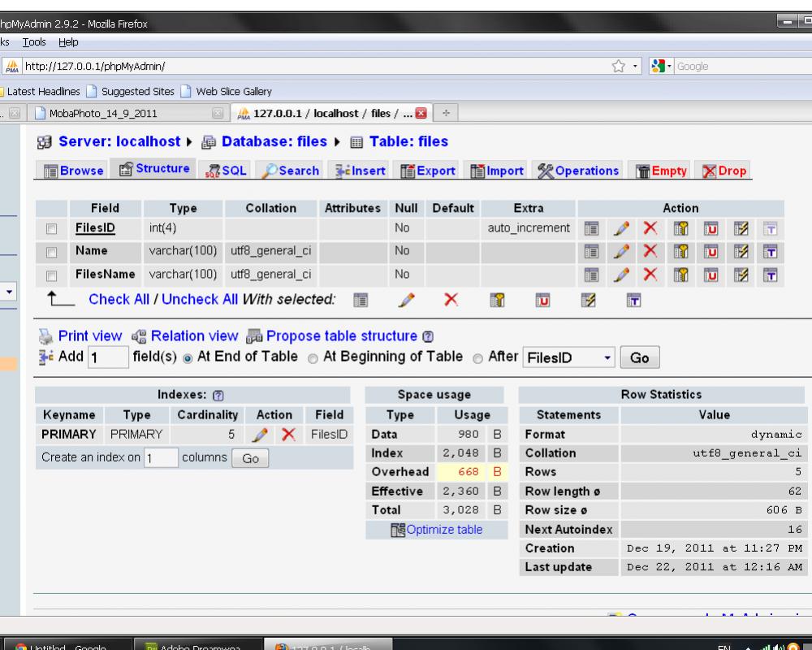Open Firefox Help menu
This screenshot has width=812, height=650.
68,42
